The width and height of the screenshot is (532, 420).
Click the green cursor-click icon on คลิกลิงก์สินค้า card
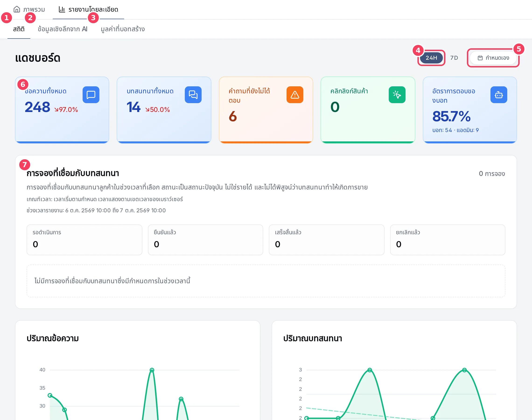pos(397,95)
